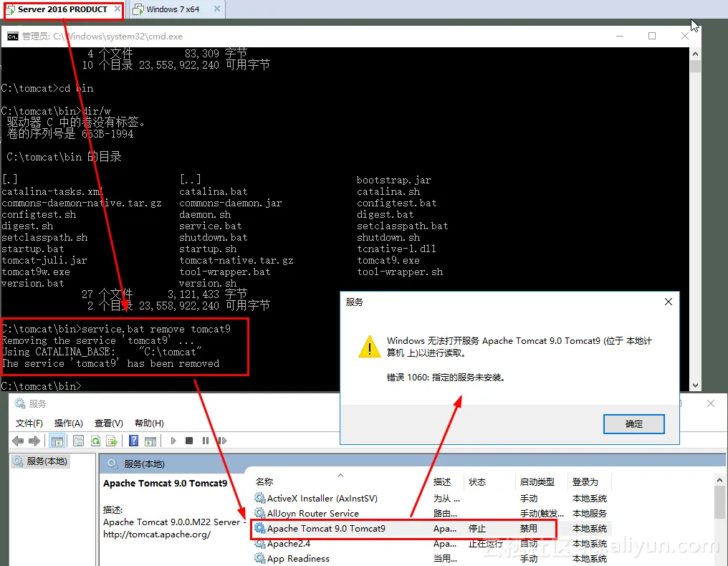The width and height of the screenshot is (728, 566).
Task: Click gear icon of App Readiness service
Action: pos(260,559)
